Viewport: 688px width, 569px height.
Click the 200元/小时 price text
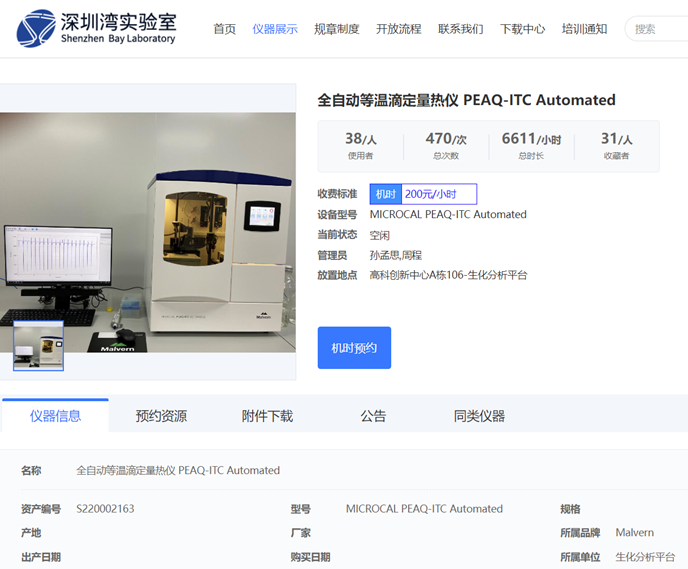pyautogui.click(x=430, y=194)
